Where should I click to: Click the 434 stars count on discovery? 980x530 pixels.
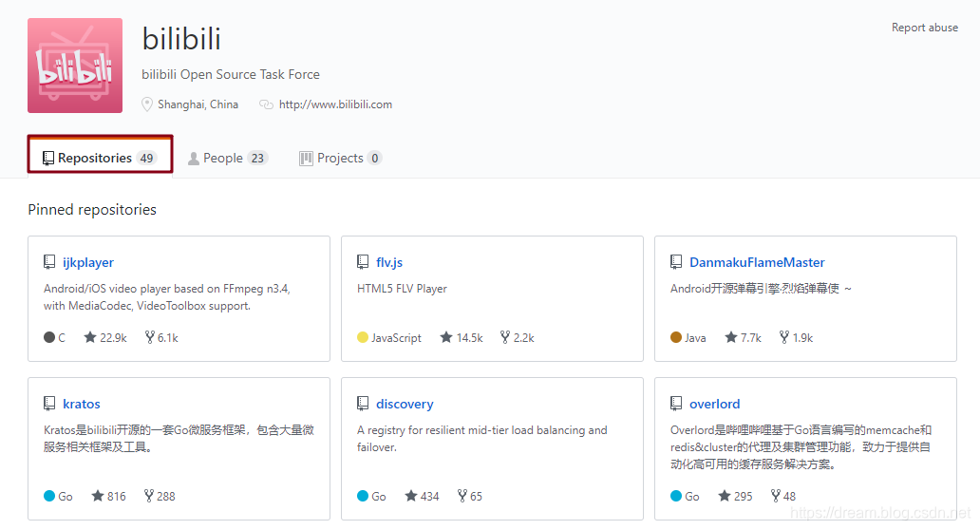[x=429, y=497]
